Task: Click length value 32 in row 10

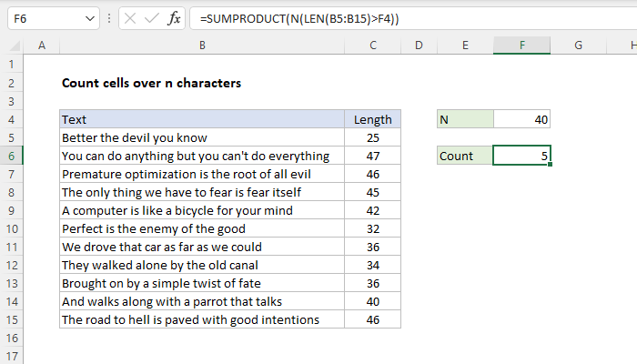Action: pyautogui.click(x=372, y=228)
